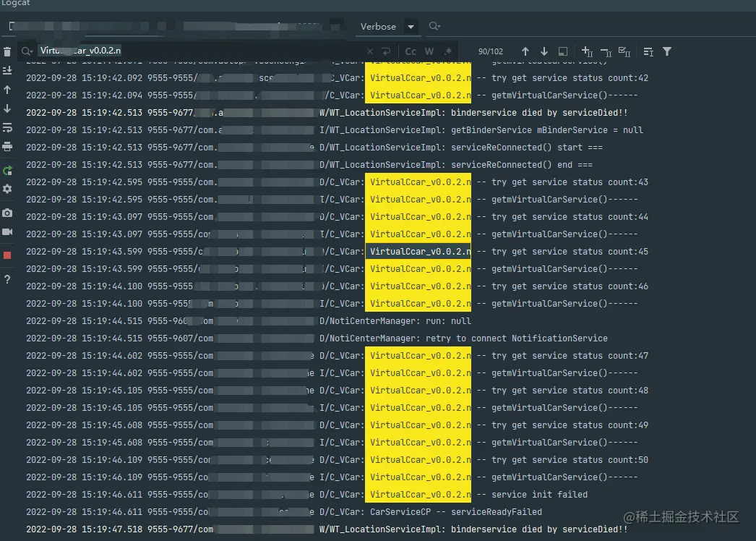Click log line 'try get service status count:44'
The image size is (756, 541).
point(337,217)
